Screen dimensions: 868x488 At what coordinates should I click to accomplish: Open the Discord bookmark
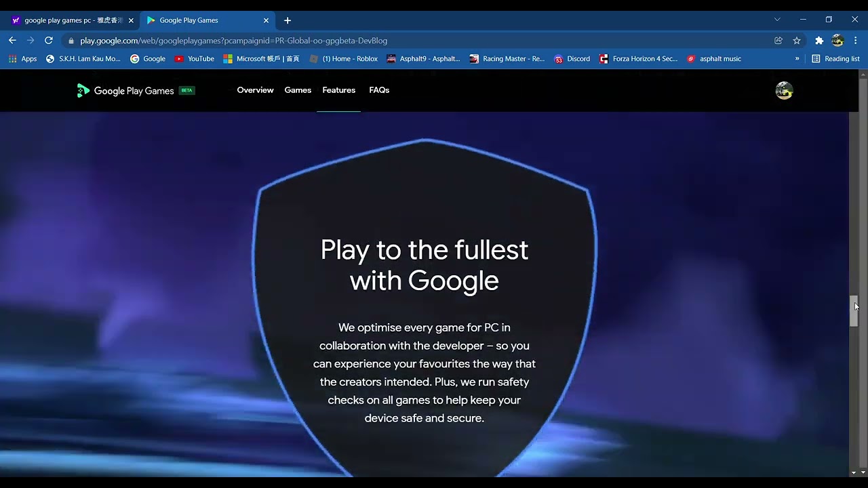click(572, 59)
